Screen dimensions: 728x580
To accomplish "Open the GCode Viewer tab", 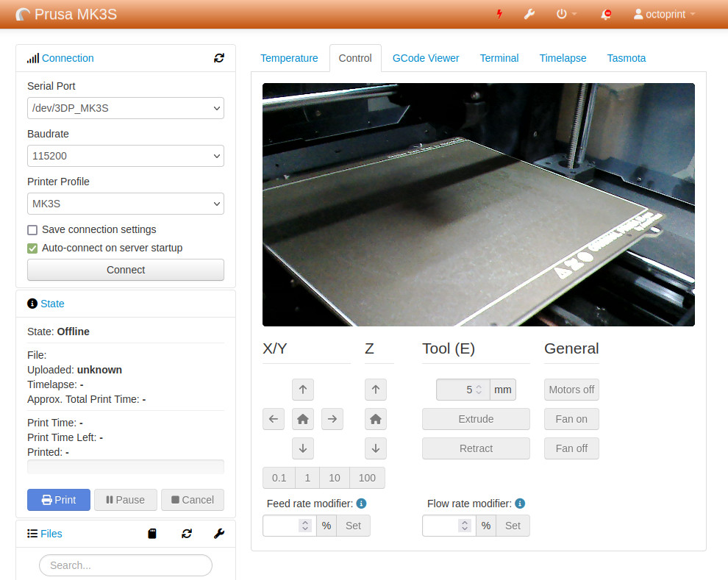I will point(426,58).
